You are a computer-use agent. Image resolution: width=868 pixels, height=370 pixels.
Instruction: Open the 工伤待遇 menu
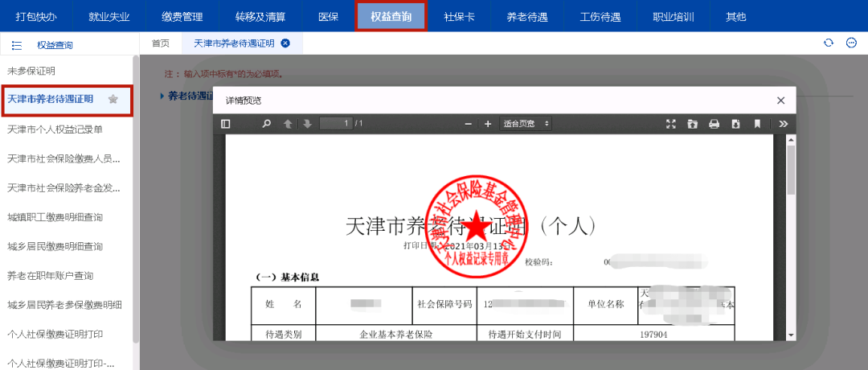(x=600, y=16)
